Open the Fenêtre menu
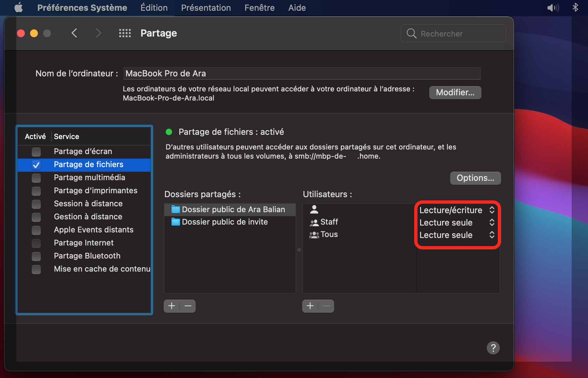588x378 pixels. point(259,8)
